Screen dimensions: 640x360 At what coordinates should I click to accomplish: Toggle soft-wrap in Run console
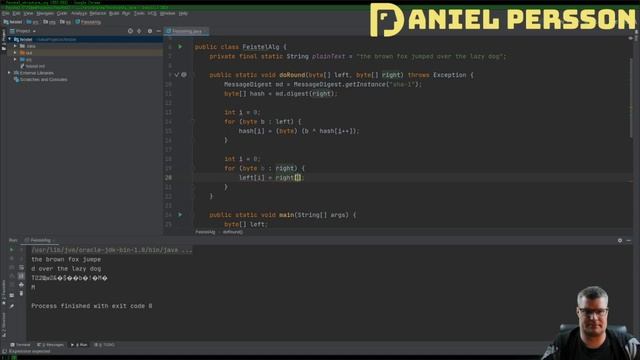(x=21, y=267)
